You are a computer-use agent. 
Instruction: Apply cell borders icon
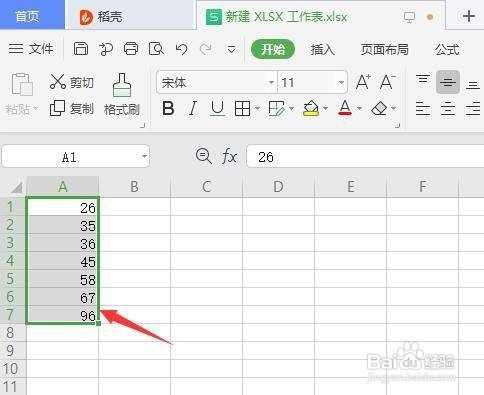(x=242, y=109)
